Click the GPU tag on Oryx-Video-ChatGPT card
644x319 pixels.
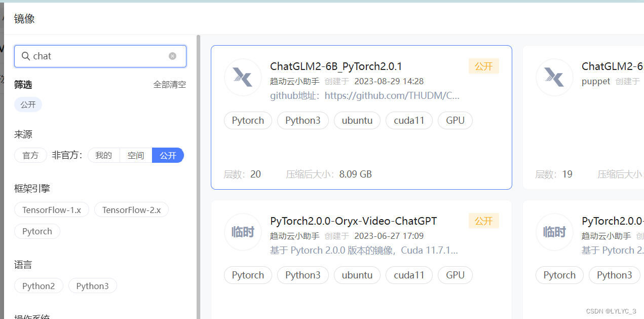coord(455,275)
